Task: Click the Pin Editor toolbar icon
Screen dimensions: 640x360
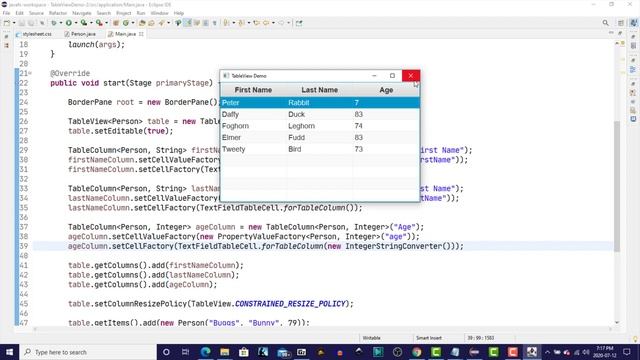Action: (x=299, y=23)
